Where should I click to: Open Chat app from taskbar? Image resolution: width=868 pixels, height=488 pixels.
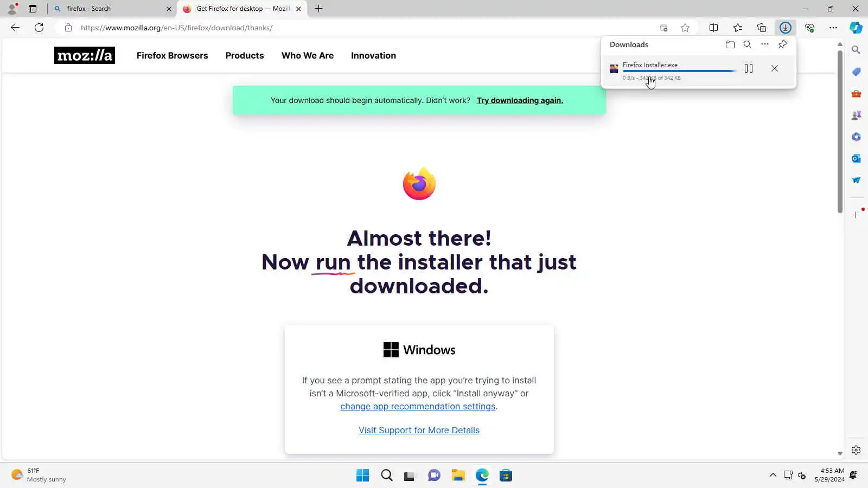pyautogui.click(x=434, y=476)
